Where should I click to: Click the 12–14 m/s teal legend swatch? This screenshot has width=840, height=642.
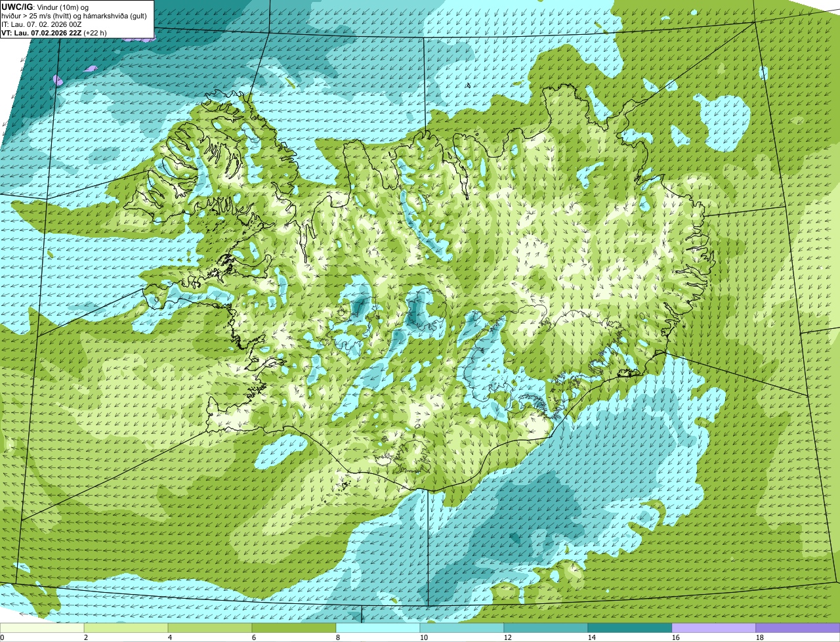pyautogui.click(x=546, y=628)
